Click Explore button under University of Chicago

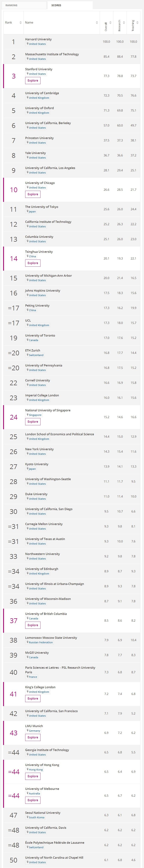point(33,194)
